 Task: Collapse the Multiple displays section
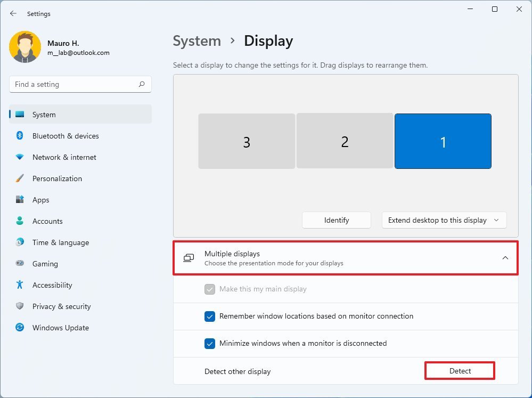click(505, 258)
